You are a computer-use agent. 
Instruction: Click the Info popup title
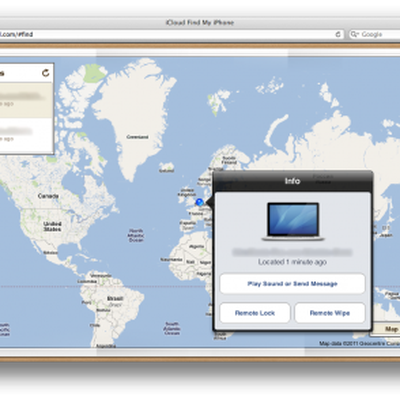coord(292,181)
